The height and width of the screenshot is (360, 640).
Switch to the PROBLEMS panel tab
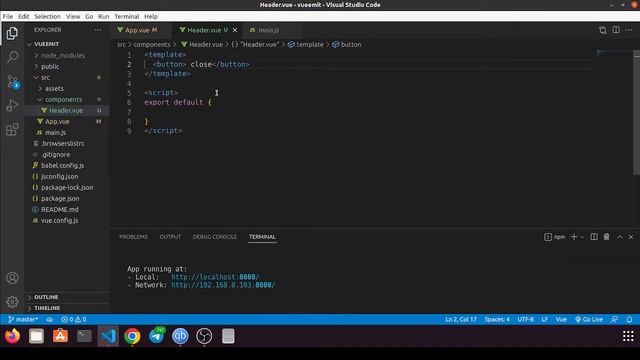pos(133,237)
